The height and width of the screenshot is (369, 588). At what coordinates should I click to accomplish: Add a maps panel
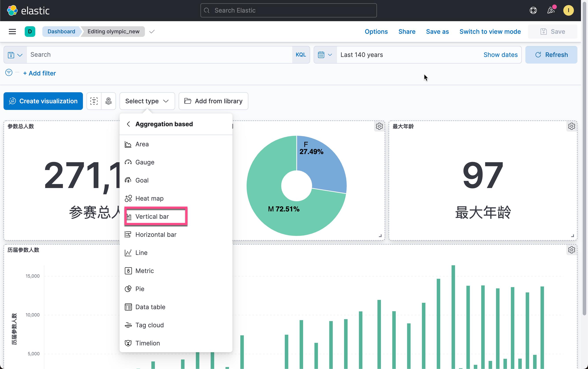tap(109, 101)
